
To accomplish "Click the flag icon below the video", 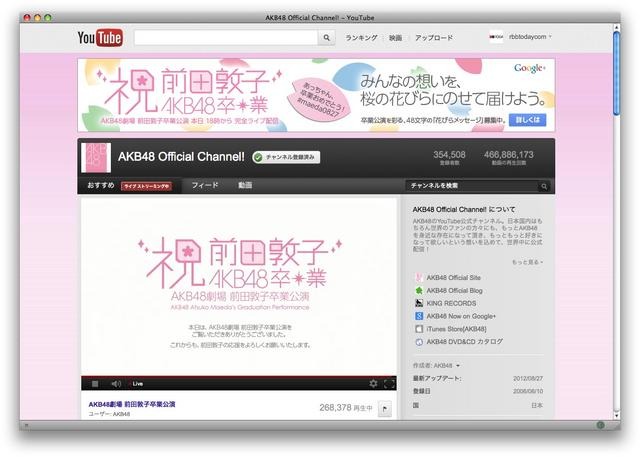I will pos(385,408).
